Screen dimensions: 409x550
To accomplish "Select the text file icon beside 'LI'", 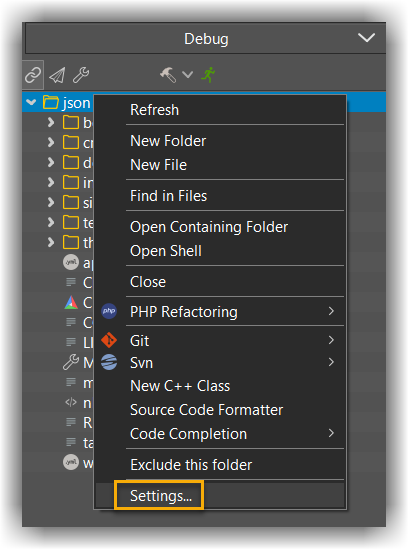I will pos(71,342).
